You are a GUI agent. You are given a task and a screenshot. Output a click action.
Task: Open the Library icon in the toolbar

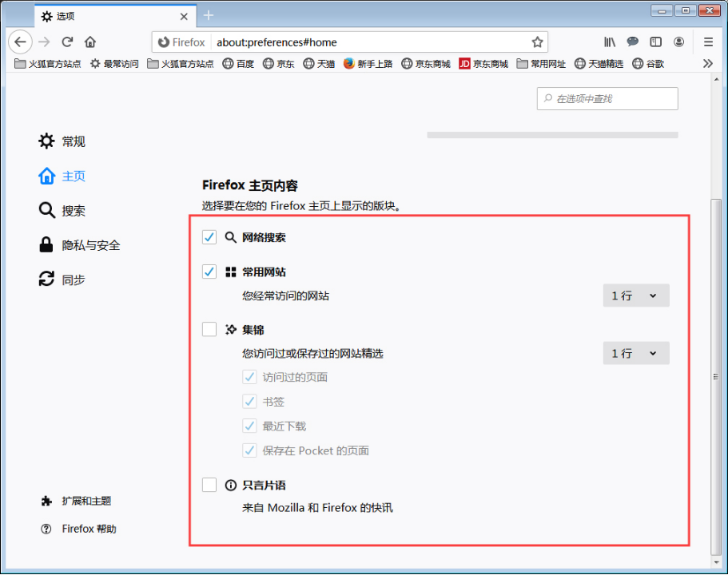point(609,42)
